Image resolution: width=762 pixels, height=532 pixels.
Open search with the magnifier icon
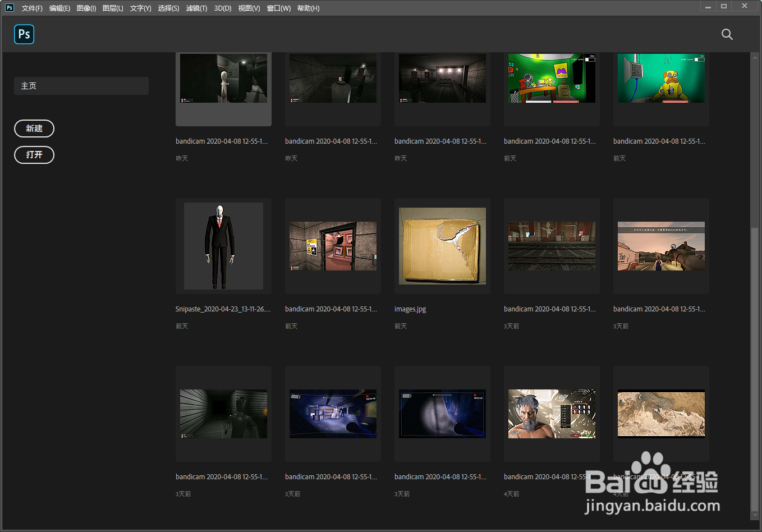pyautogui.click(x=727, y=34)
